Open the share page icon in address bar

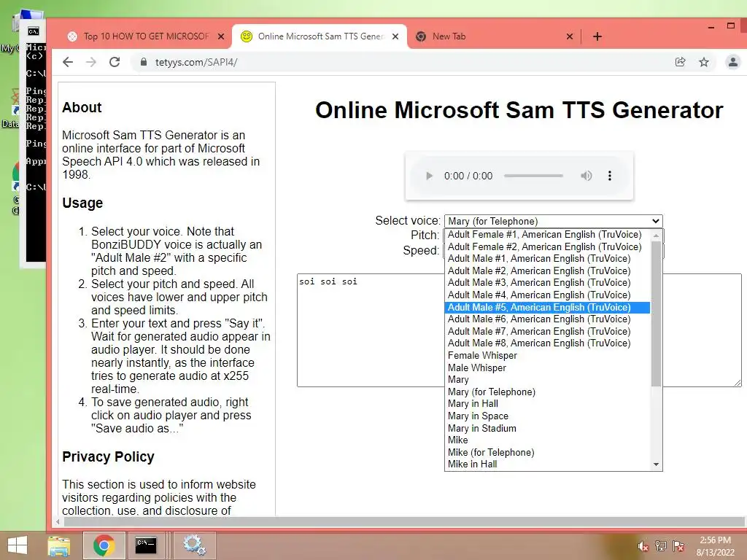[x=681, y=62]
